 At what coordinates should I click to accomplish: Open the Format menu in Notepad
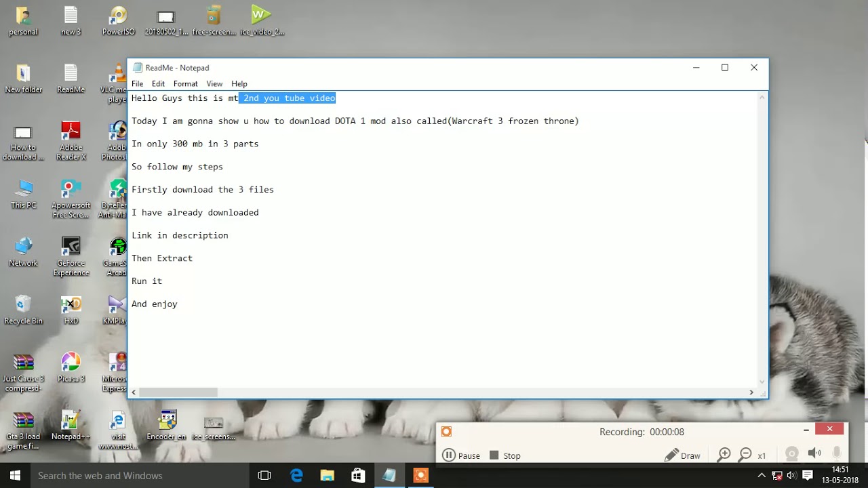[x=185, y=83]
